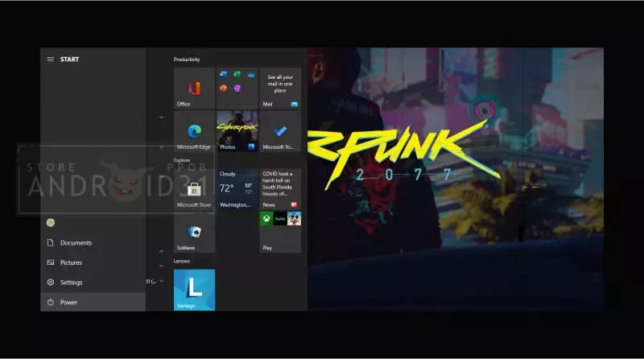Click the Xbox icon in the Play tile

click(x=266, y=218)
